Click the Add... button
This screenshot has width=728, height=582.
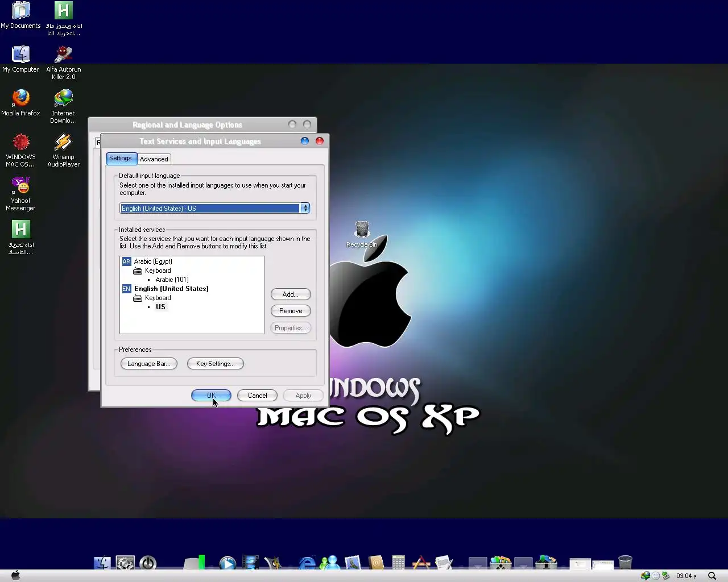291,294
